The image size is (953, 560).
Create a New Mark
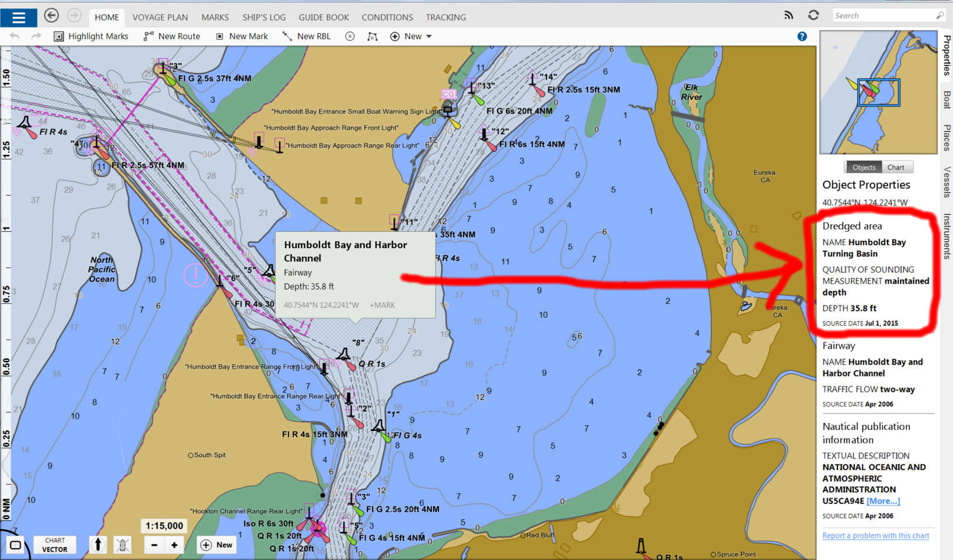pos(242,36)
